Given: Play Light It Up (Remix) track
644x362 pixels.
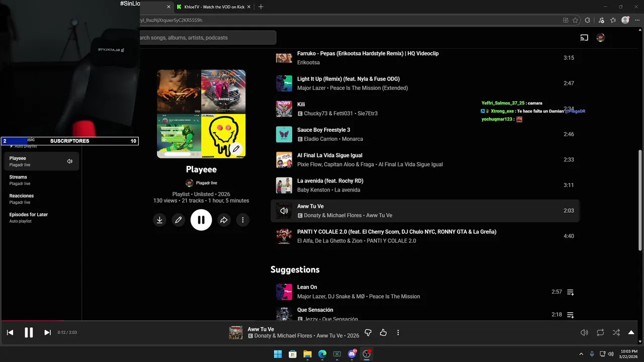Looking at the screenshot, I should pyautogui.click(x=349, y=79).
